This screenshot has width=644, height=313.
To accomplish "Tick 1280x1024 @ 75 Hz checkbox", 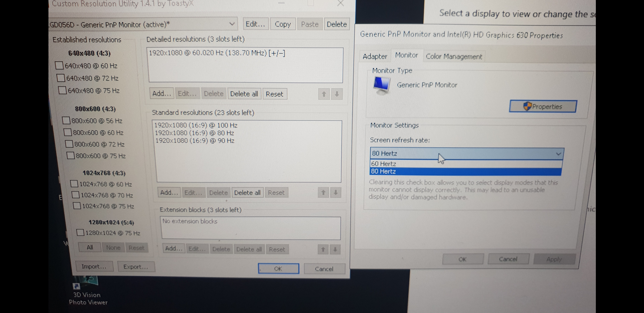I will pyautogui.click(x=80, y=232).
